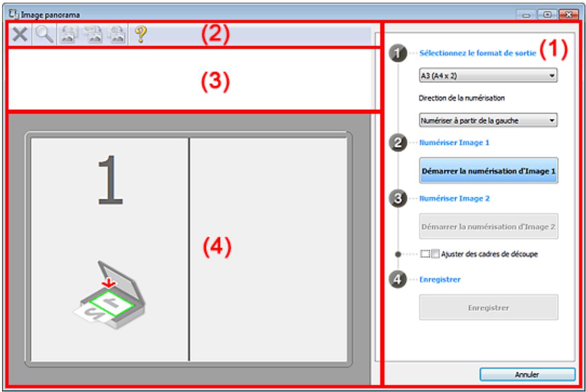Click the Annuler button

527,374
